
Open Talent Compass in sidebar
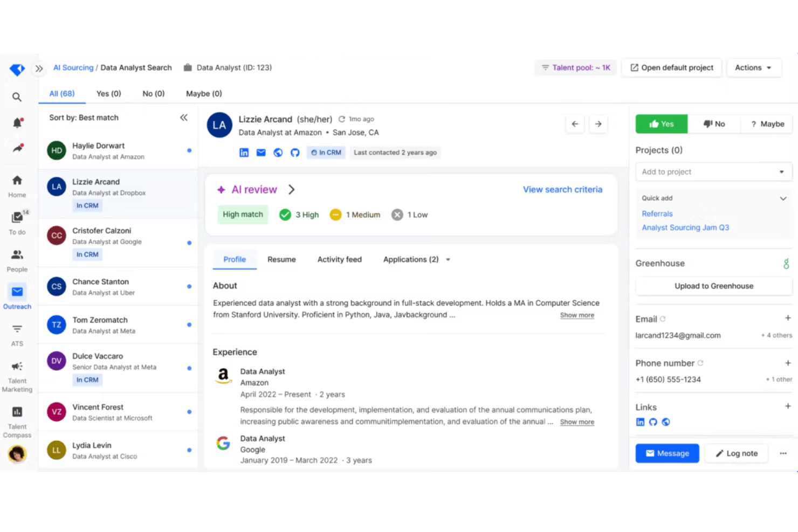[17, 422]
